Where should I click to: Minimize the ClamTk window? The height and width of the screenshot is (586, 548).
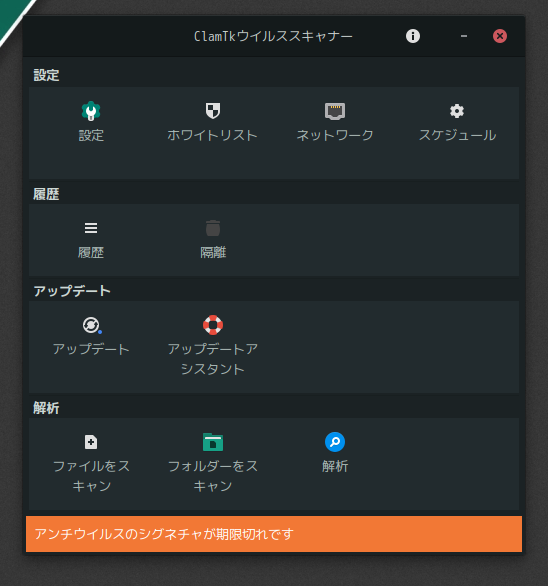coord(464,36)
